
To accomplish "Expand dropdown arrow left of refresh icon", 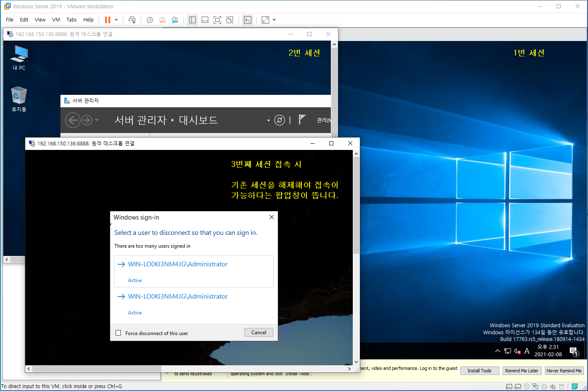I will pos(268,121).
